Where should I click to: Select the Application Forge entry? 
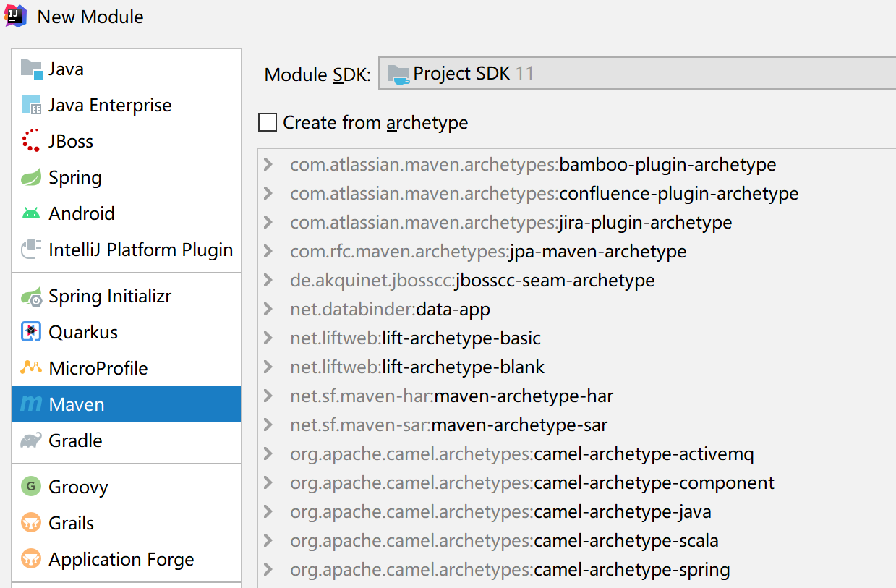(x=121, y=560)
